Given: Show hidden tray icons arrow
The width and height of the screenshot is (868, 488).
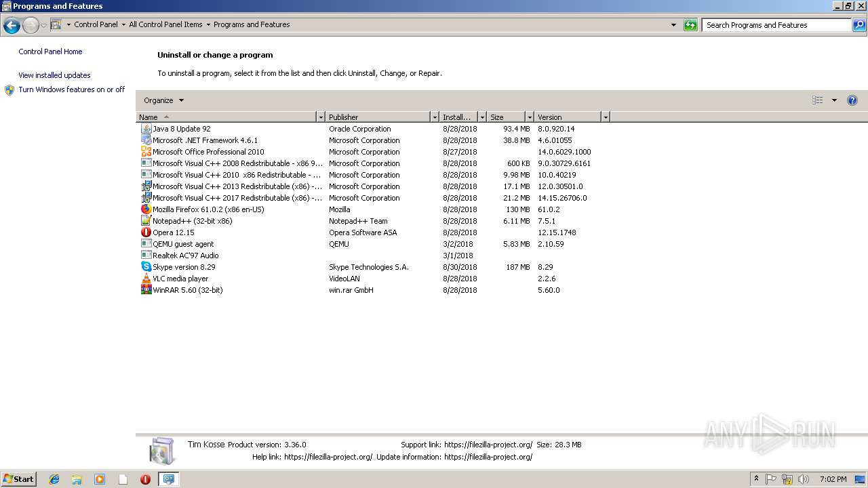Looking at the screenshot, I should pos(756,479).
